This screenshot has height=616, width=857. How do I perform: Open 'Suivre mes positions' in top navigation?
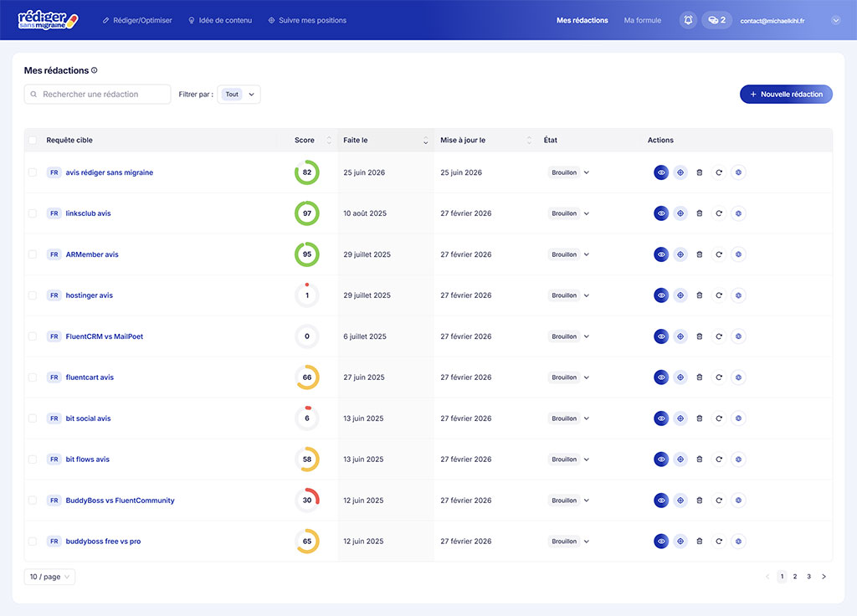307,20
